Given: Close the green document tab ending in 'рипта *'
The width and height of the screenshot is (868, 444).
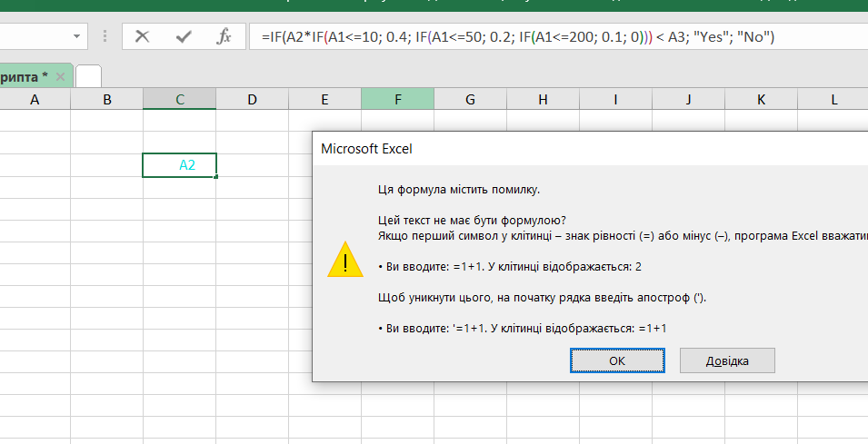Looking at the screenshot, I should coord(60,77).
